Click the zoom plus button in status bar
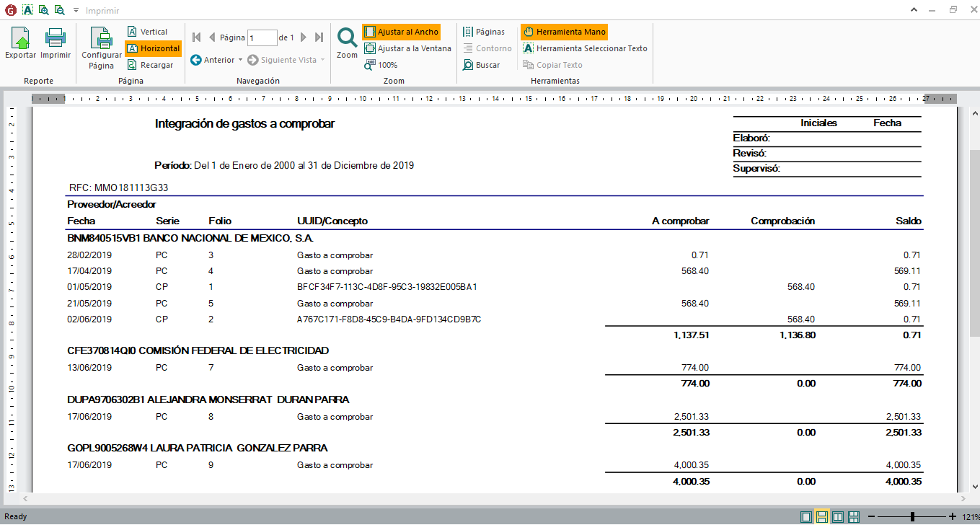The height and width of the screenshot is (525, 980). pyautogui.click(x=953, y=516)
